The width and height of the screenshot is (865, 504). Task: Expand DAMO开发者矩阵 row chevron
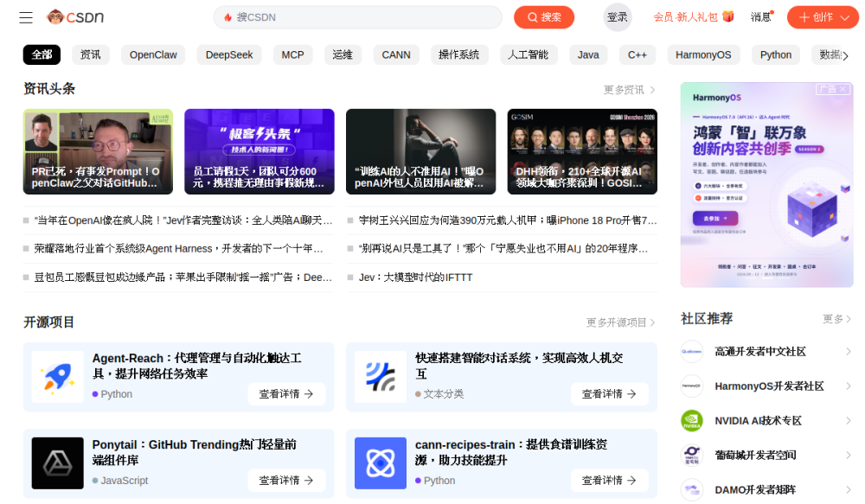[849, 489]
